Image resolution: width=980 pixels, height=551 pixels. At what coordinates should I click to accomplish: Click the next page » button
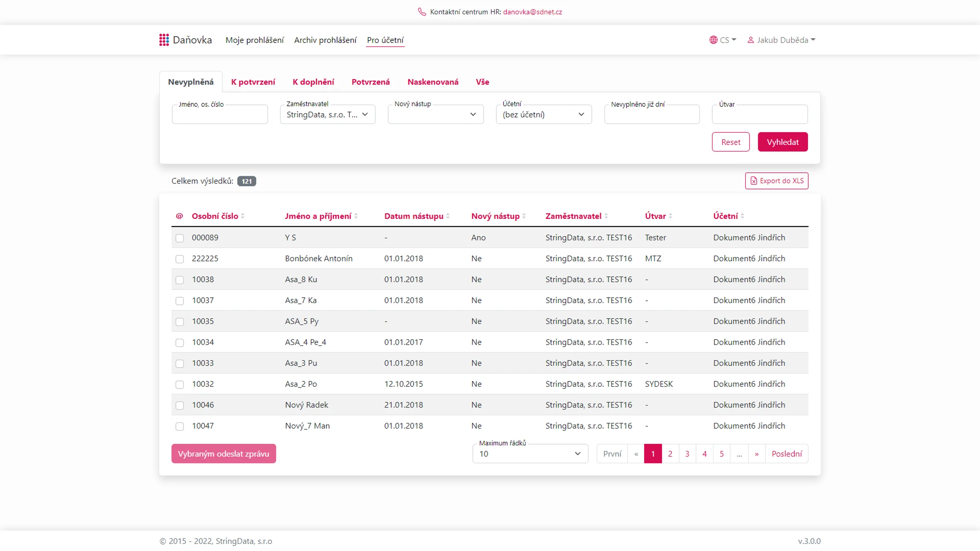pos(756,453)
